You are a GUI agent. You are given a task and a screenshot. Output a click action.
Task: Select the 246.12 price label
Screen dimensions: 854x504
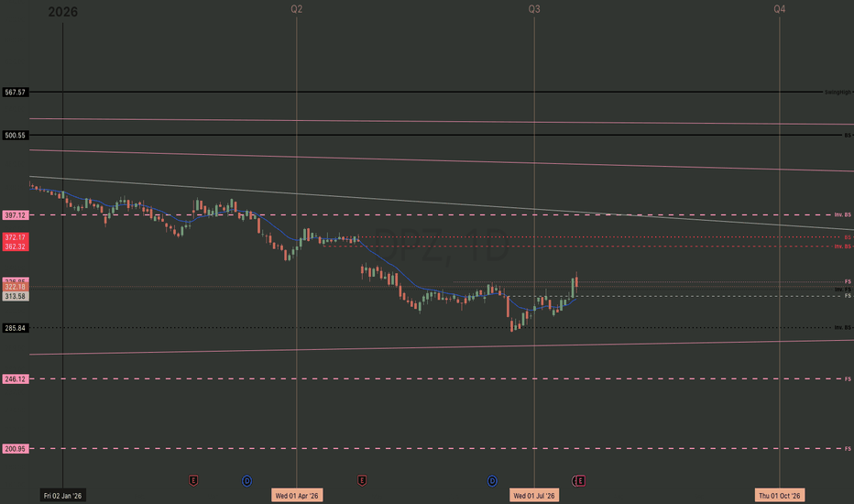pyautogui.click(x=16, y=378)
